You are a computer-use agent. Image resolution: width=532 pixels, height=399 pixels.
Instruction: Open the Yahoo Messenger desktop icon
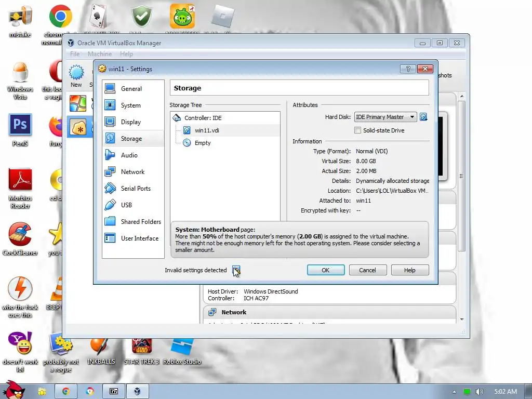[x=20, y=352]
